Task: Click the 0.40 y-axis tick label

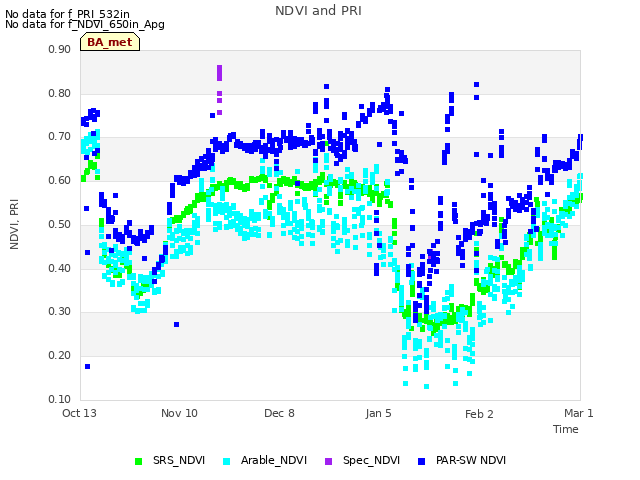Action: [59, 268]
